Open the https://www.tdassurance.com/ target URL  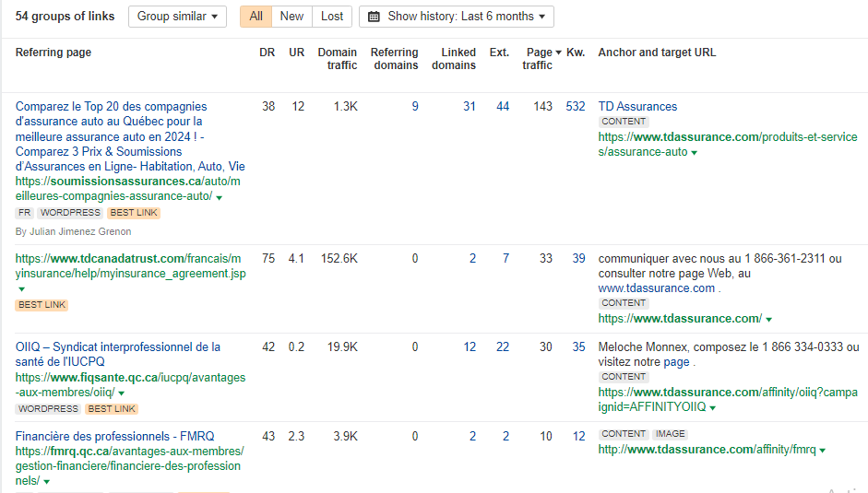click(x=680, y=319)
